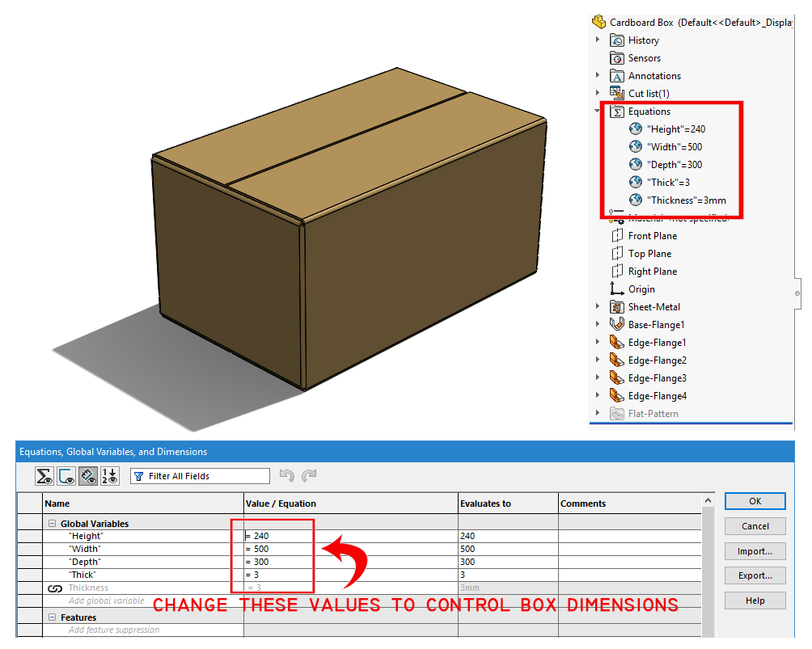Click Cancel in the Equations dialog
Image resolution: width=812 pixels, height=649 pixels.
pos(755,526)
